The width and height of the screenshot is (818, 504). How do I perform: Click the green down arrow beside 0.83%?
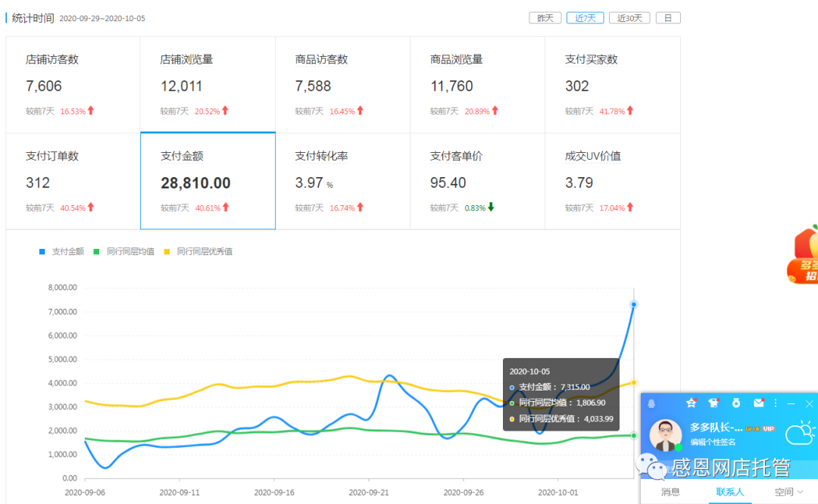click(491, 207)
